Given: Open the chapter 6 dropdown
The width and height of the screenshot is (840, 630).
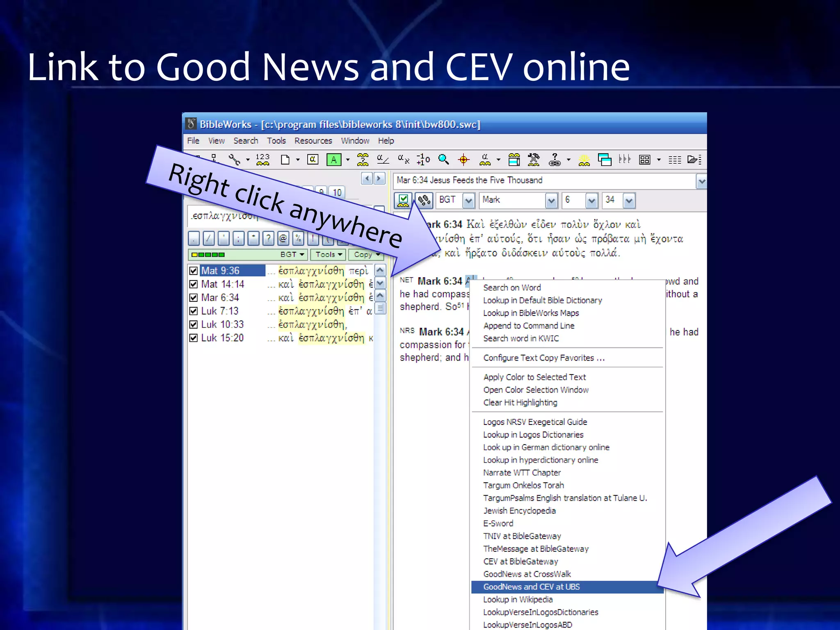Looking at the screenshot, I should click(x=591, y=201).
